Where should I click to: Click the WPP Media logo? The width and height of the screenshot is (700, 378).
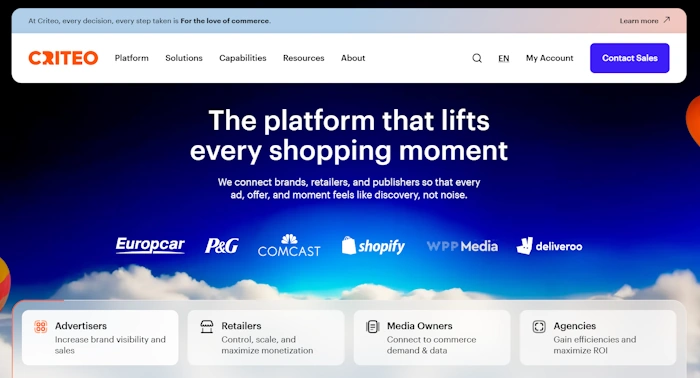462,246
